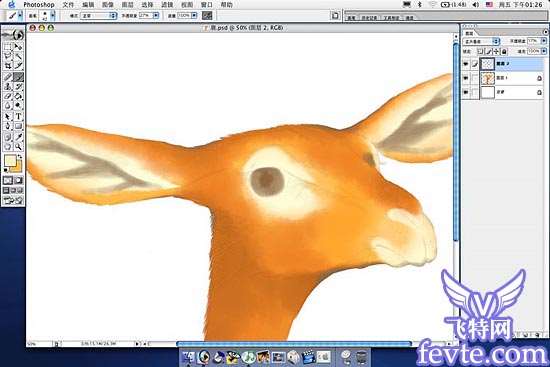
Task: Open layer opacity slider arrow
Action: [x=543, y=41]
